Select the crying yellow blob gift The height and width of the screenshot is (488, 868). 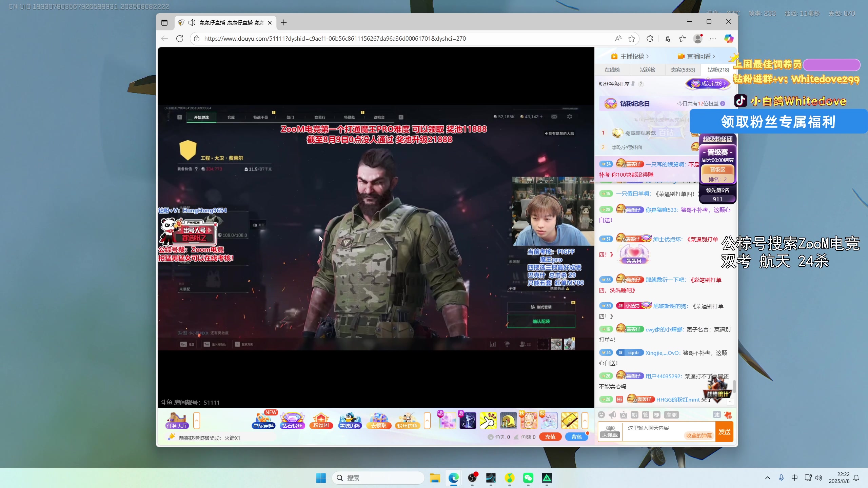point(509,421)
